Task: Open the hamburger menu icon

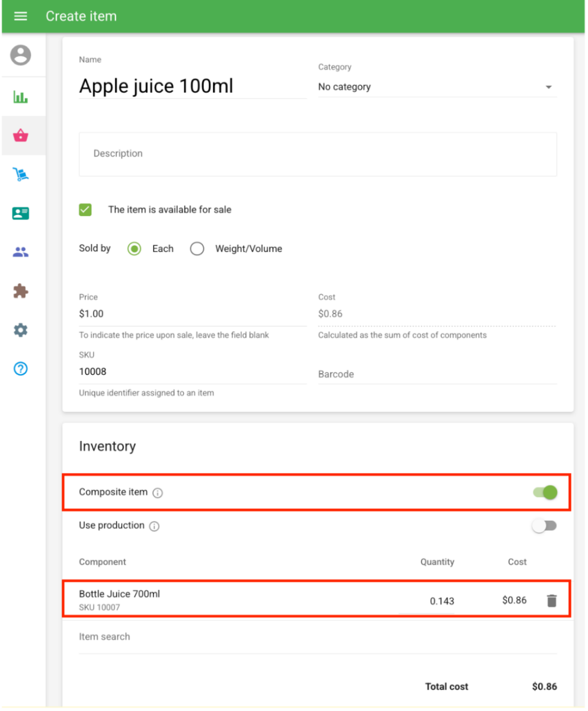Action: click(x=21, y=16)
